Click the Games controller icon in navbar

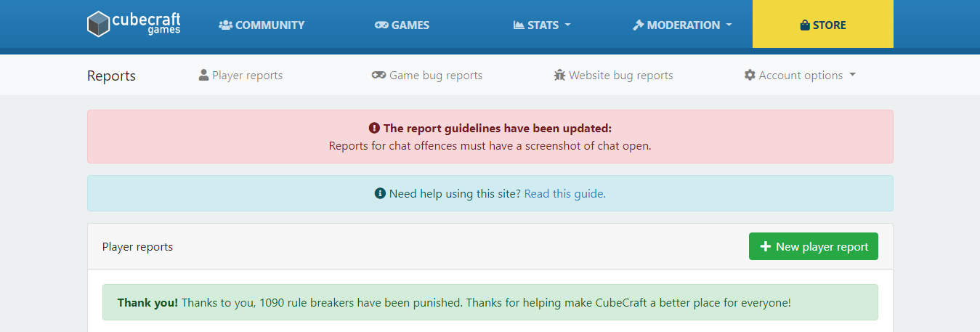click(x=381, y=25)
